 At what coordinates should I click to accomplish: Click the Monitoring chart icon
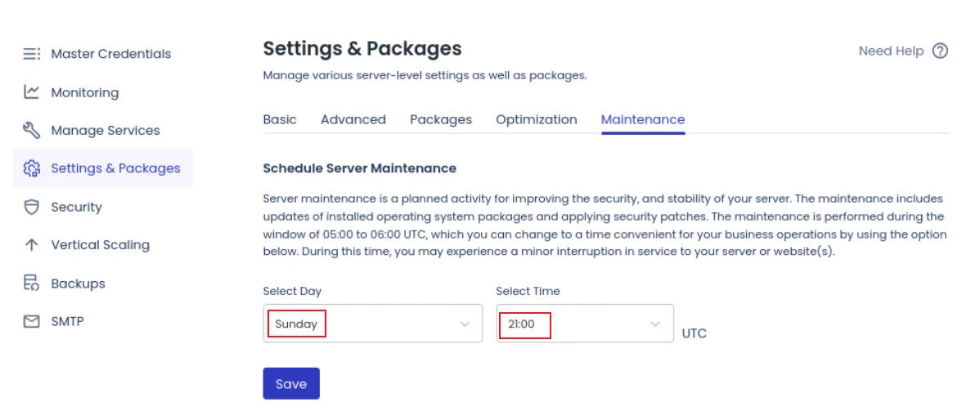click(x=32, y=92)
